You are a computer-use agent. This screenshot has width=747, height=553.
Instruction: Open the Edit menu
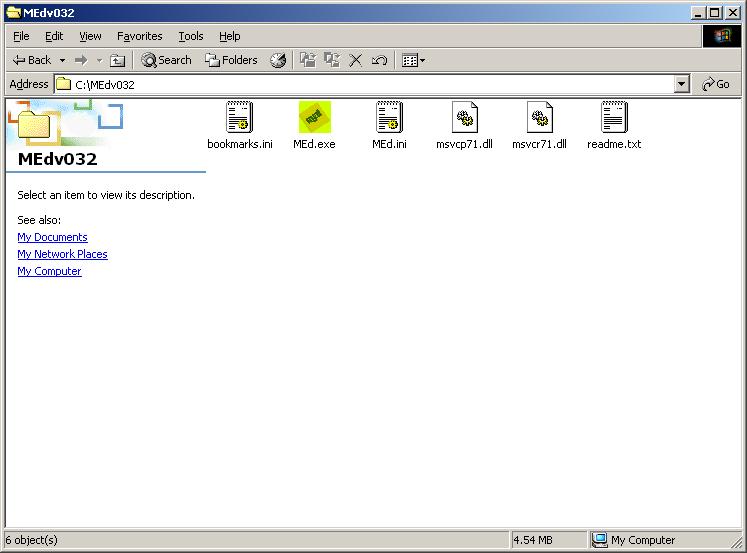coord(54,36)
